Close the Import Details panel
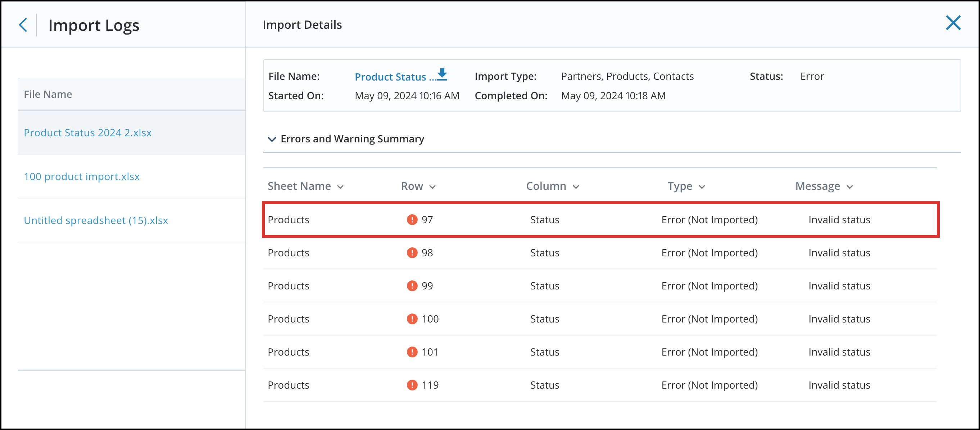Viewport: 980px width, 430px height. click(x=953, y=23)
